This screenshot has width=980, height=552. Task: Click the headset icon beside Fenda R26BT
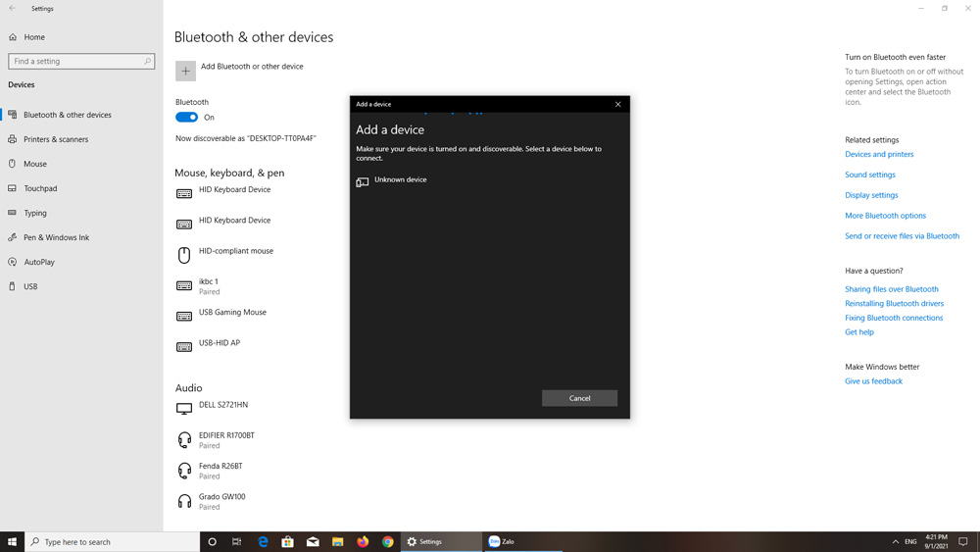(x=184, y=471)
